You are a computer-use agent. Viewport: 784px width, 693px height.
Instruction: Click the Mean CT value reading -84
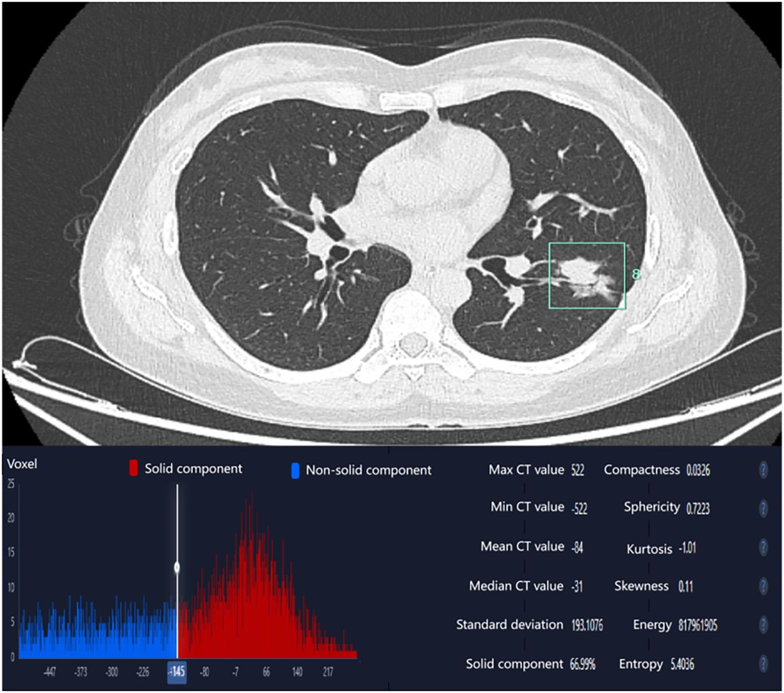pos(577,547)
